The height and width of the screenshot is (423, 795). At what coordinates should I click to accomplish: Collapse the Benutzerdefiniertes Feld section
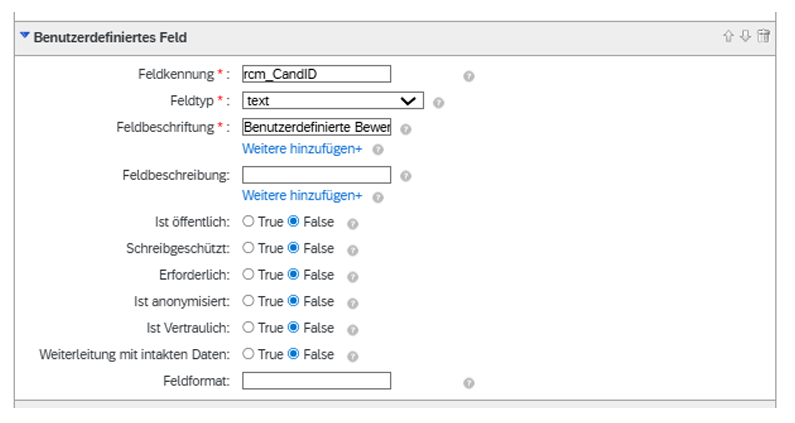pos(24,36)
